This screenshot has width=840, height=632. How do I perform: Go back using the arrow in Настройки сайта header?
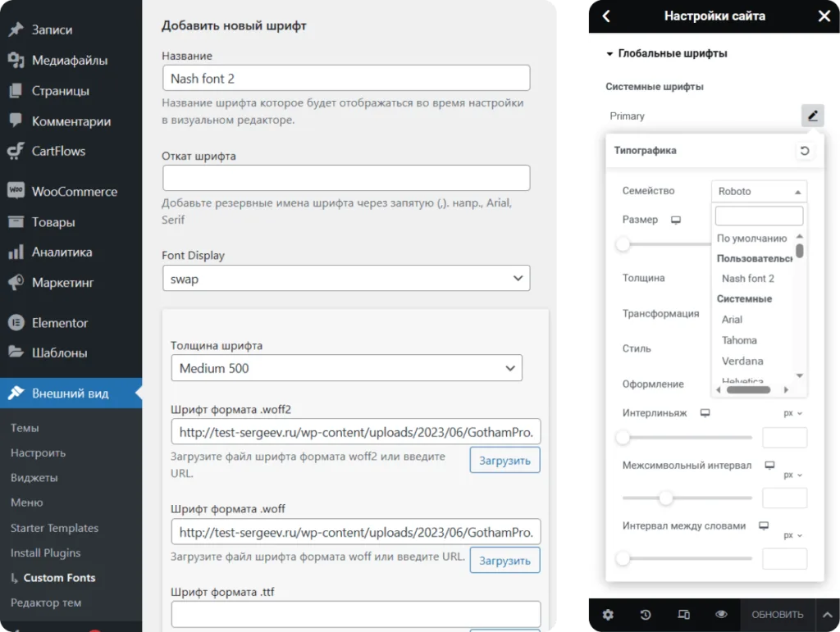606,16
